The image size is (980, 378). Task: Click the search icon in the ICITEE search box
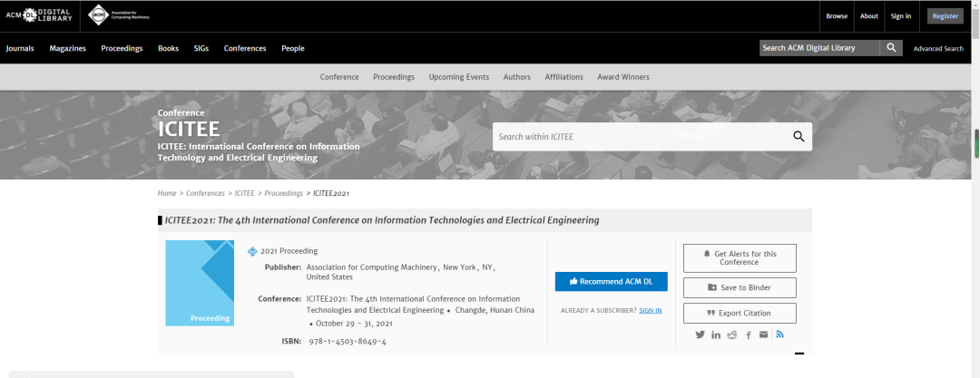point(799,136)
